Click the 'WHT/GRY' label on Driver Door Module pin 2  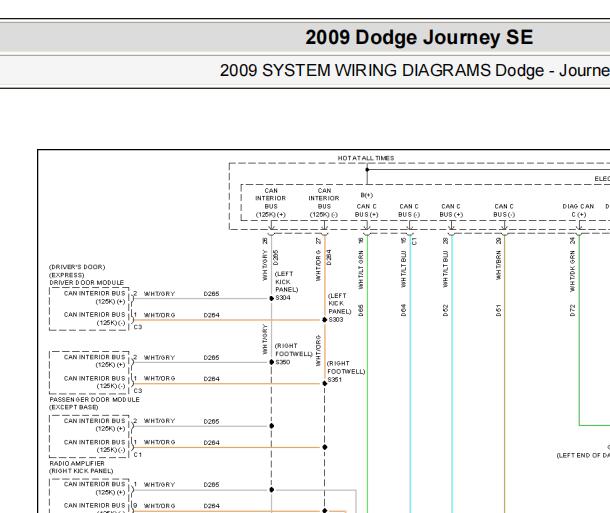click(x=160, y=294)
